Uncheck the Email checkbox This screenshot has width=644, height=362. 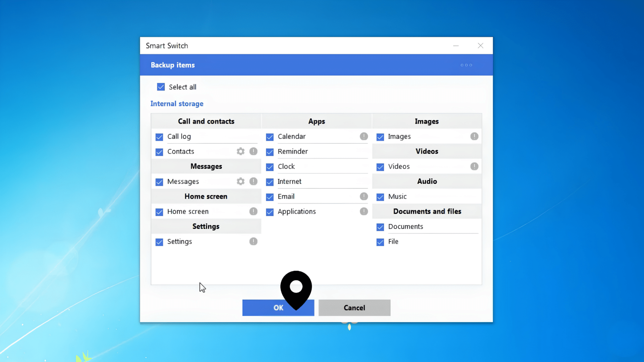(270, 197)
